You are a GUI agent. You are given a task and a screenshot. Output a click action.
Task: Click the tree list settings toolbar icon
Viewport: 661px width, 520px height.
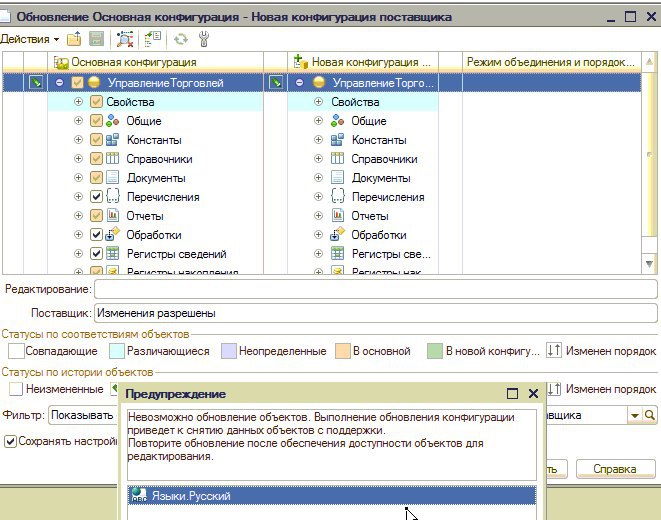(153, 39)
